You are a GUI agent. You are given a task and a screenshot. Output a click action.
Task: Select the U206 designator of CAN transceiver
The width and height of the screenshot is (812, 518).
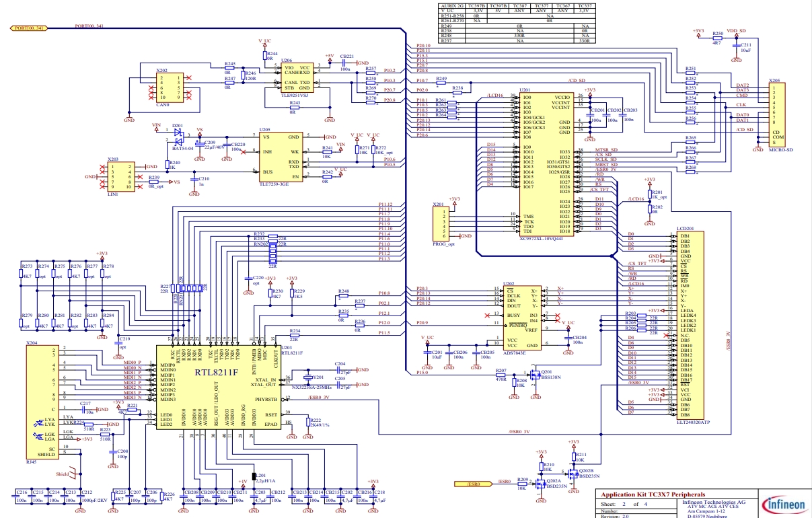point(287,61)
